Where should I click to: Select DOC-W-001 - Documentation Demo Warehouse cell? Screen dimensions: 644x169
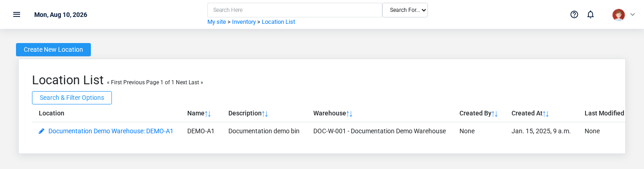coord(380,131)
